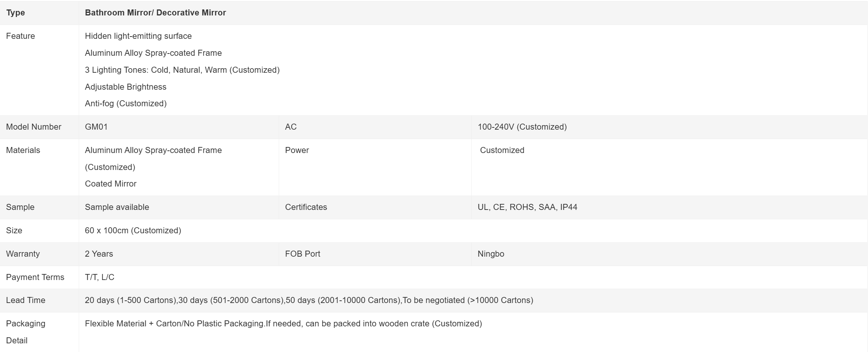868x352 pixels.
Task: Click the "60 x 100cm (Customized)" size value
Action: pyautogui.click(x=133, y=231)
